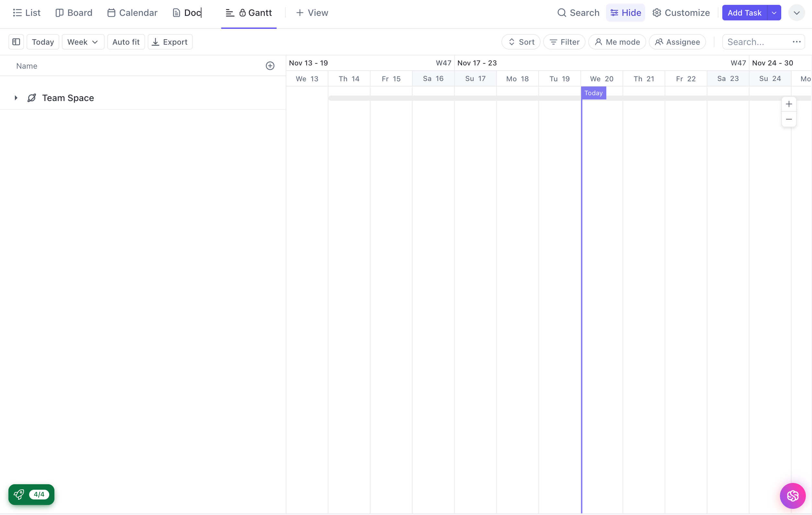
Task: Toggle the sidebar panel icon
Action: pyautogui.click(x=16, y=42)
